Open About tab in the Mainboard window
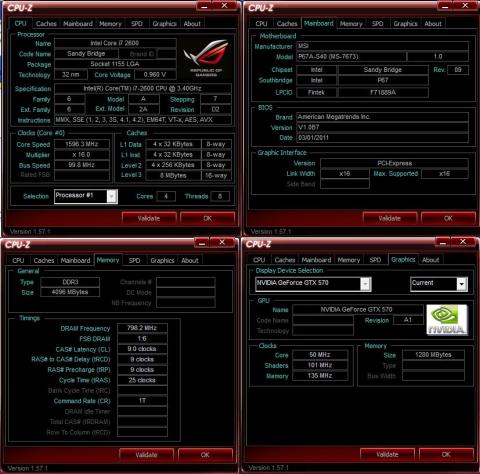480x474 pixels. [433, 24]
